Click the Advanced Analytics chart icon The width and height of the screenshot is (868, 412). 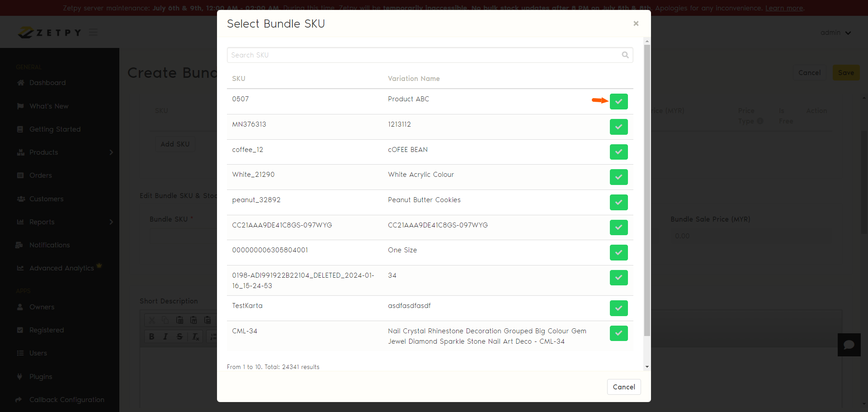point(20,268)
